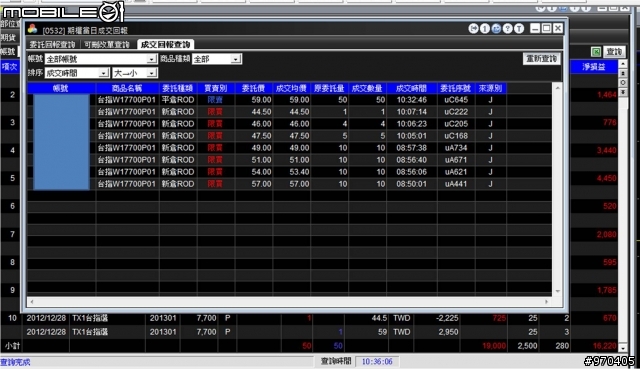640x369 pixels.
Task: Click the circle icon beside the 淨損益 column
Action: click(623, 82)
